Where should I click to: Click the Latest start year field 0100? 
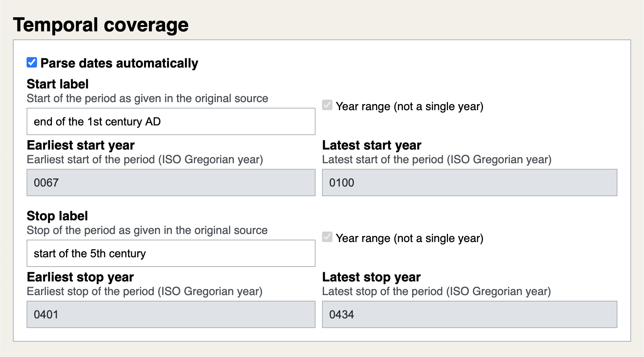pos(470,183)
